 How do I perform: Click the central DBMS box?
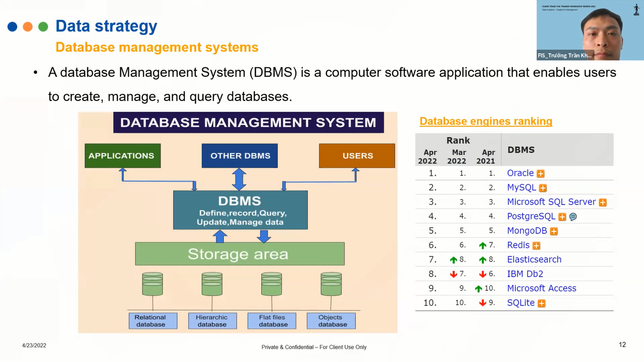tap(240, 210)
